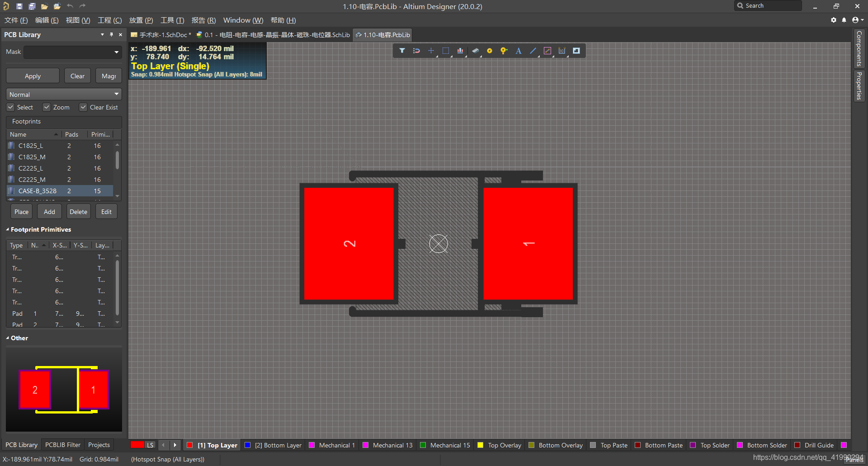
Task: Choose the place string text tool
Action: 519,51
